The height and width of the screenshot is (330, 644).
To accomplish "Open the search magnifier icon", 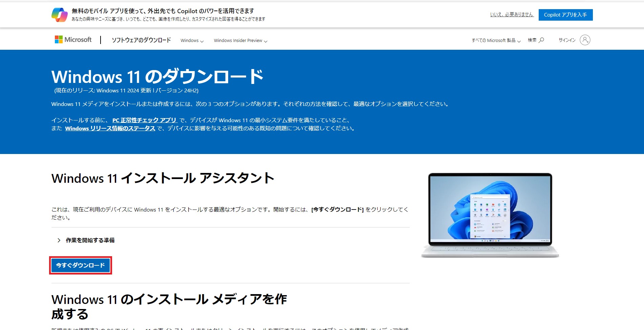I will [x=541, y=40].
